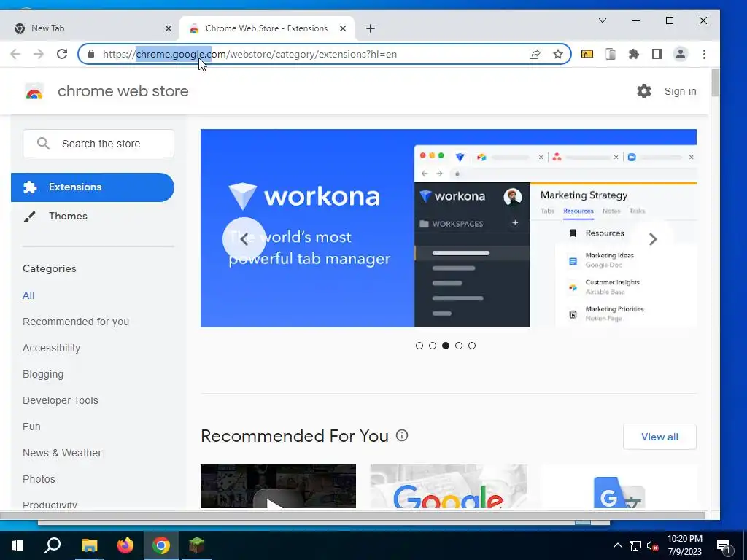Open Windows taskbar search
Screen dimensions: 747x560
click(53, 545)
